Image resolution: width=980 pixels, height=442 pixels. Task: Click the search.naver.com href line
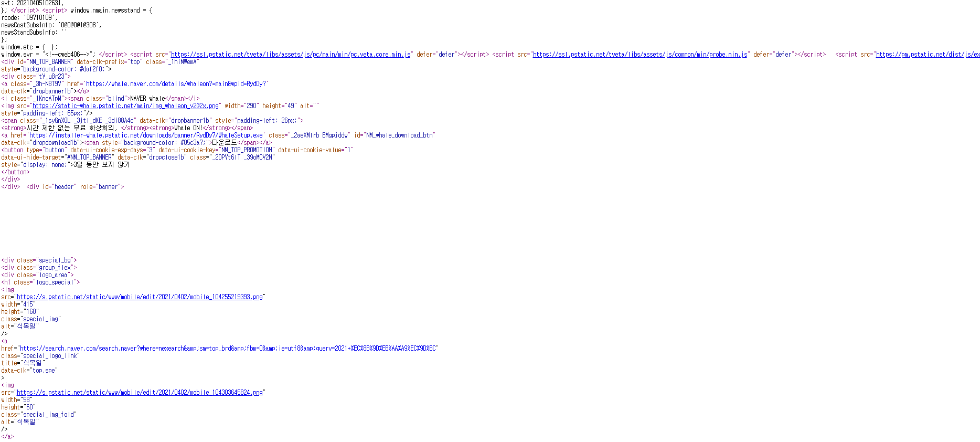[x=220, y=349]
